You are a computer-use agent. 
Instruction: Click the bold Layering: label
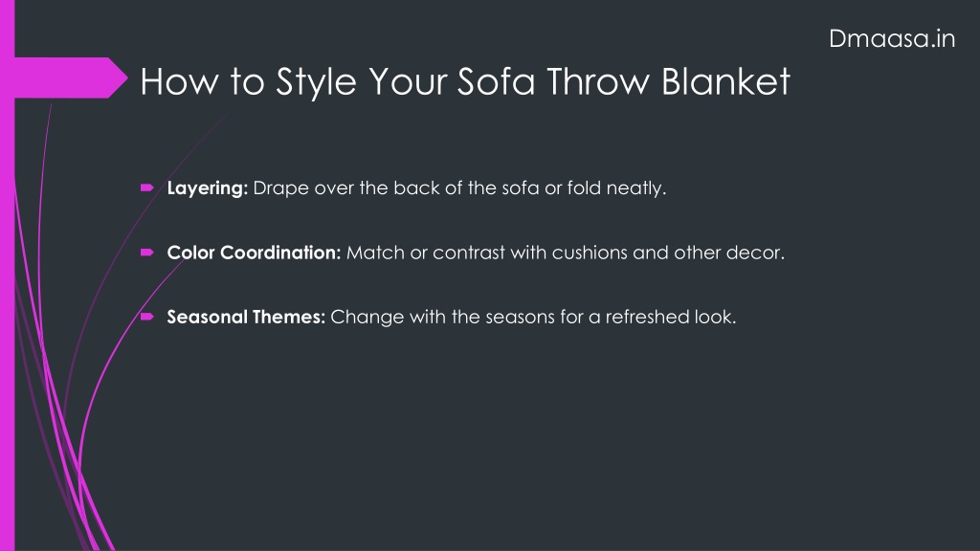(208, 188)
